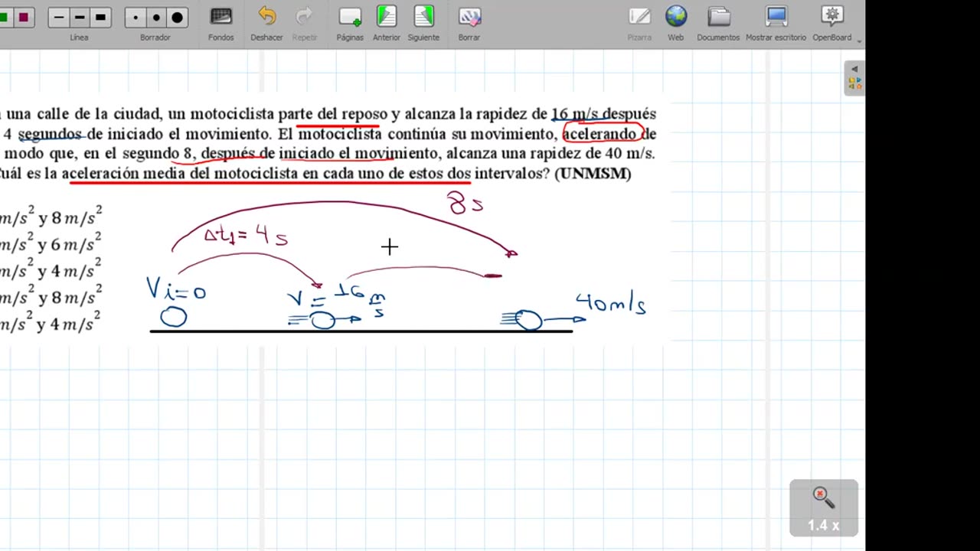Open the Documentos mode
The width and height of the screenshot is (980, 551).
point(718,17)
